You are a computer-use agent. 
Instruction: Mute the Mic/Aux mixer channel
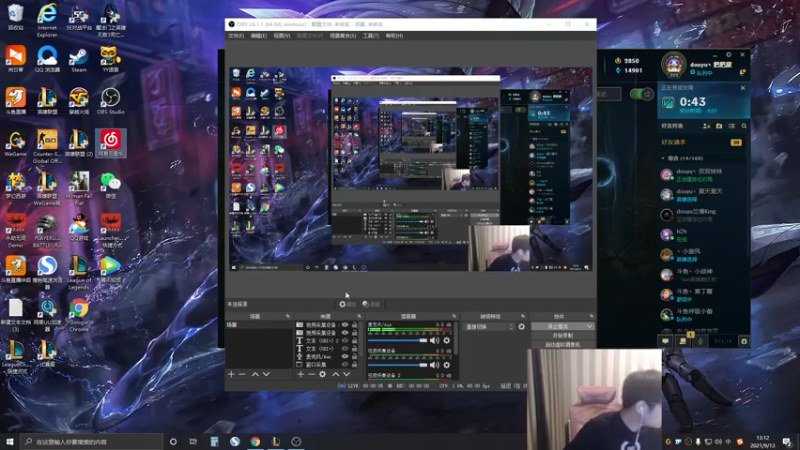(434, 340)
